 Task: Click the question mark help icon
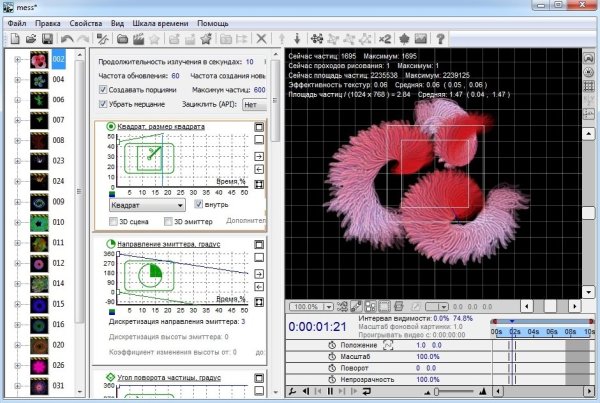point(439,38)
